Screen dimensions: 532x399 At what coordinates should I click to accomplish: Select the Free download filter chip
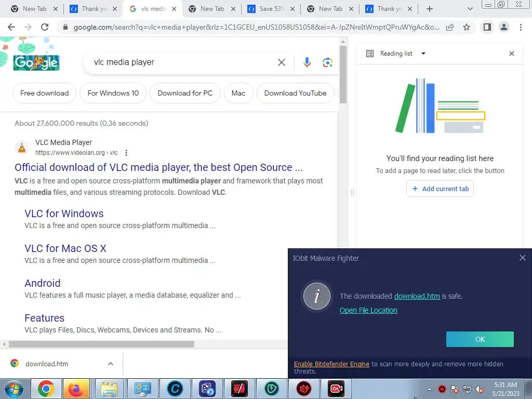tap(45, 93)
